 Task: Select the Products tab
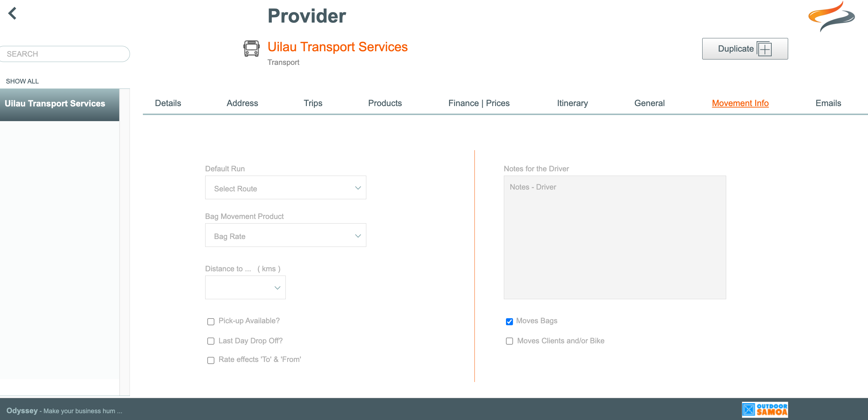point(385,103)
